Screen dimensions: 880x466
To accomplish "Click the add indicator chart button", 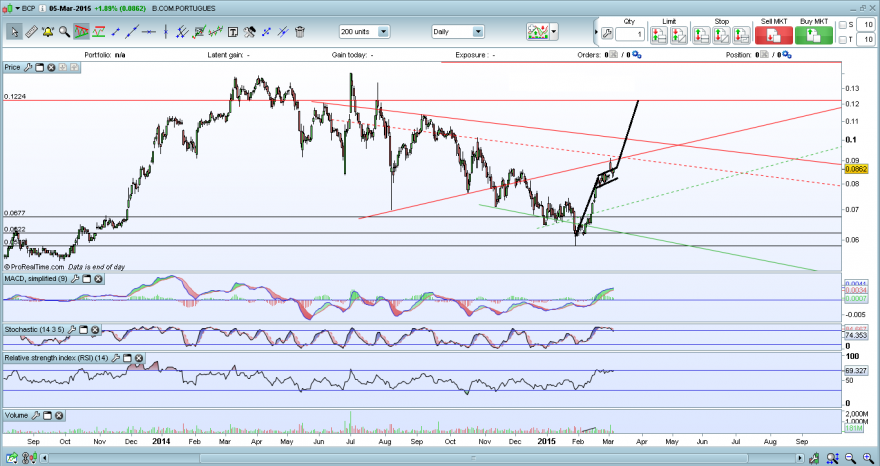I will (538, 32).
